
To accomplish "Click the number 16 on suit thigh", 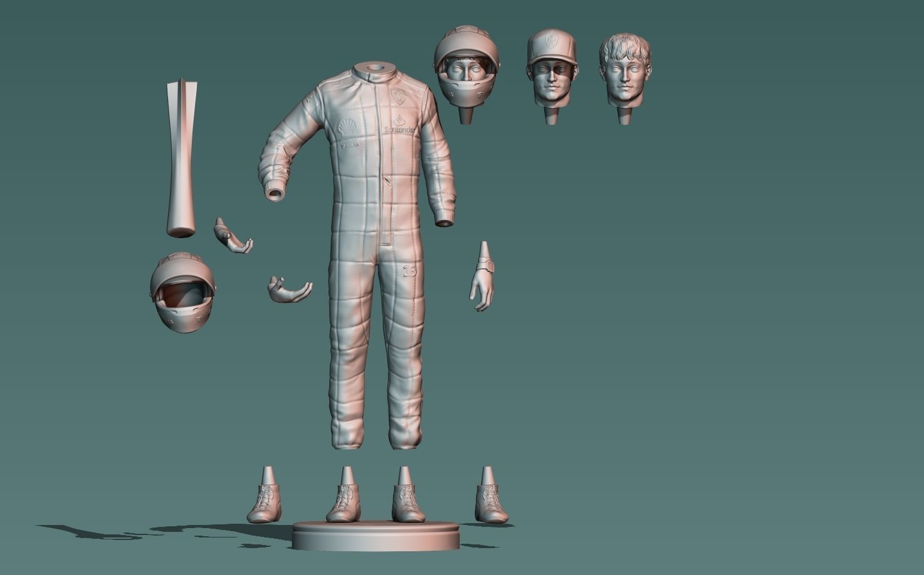I will click(410, 271).
